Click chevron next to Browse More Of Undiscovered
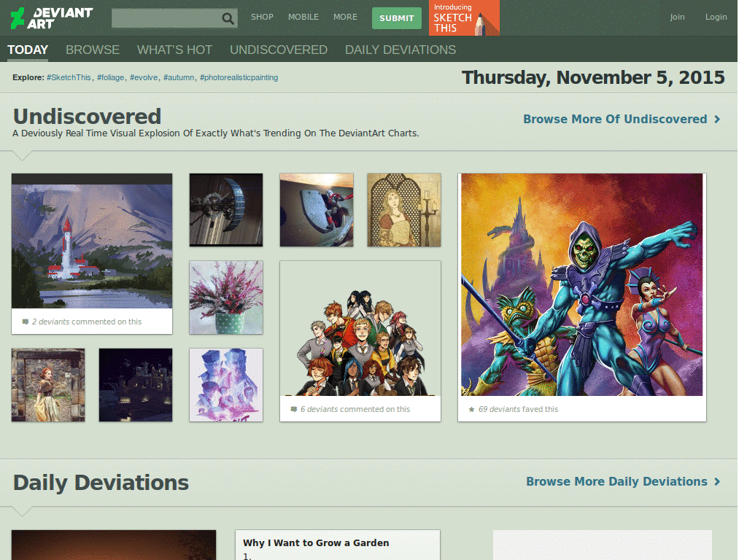The height and width of the screenshot is (560, 747). [x=717, y=119]
